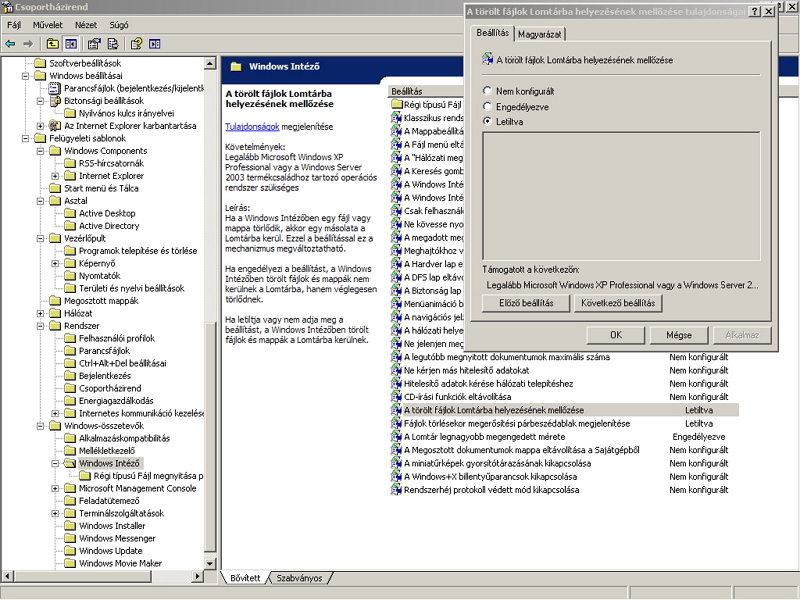The height and width of the screenshot is (600, 800).
Task: Open the Nézet menu
Action: 86,24
